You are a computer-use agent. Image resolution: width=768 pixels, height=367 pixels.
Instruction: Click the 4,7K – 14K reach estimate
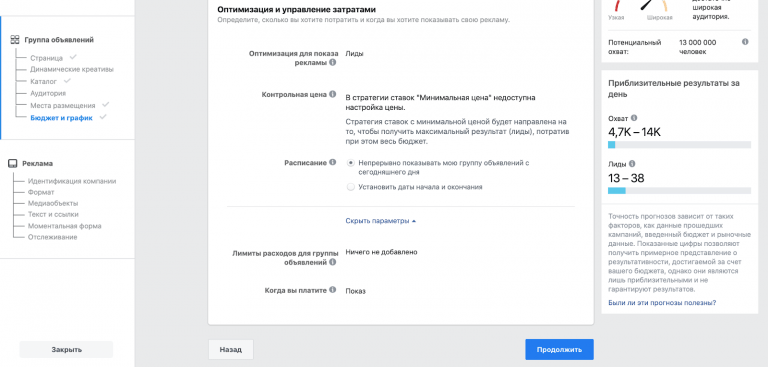coord(634,132)
